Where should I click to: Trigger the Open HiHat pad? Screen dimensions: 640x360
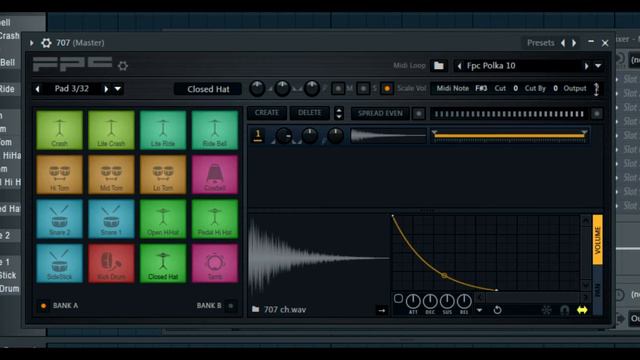pos(163,219)
